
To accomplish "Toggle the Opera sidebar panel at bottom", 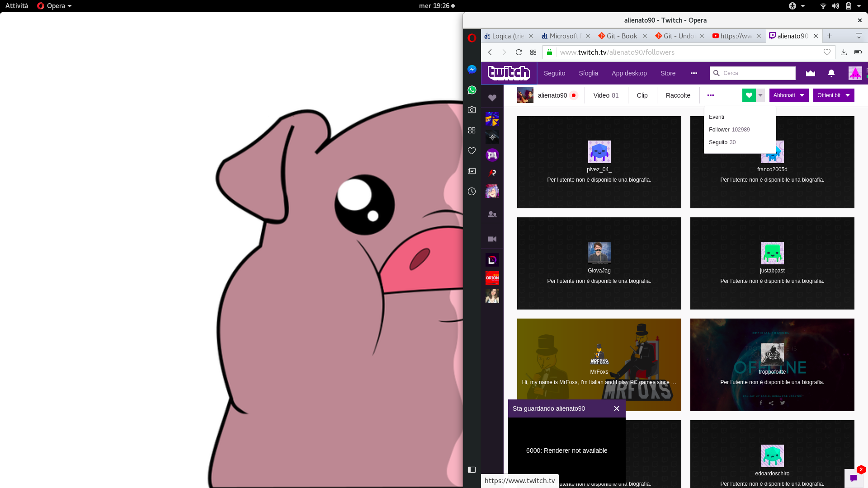I will pyautogui.click(x=472, y=469).
